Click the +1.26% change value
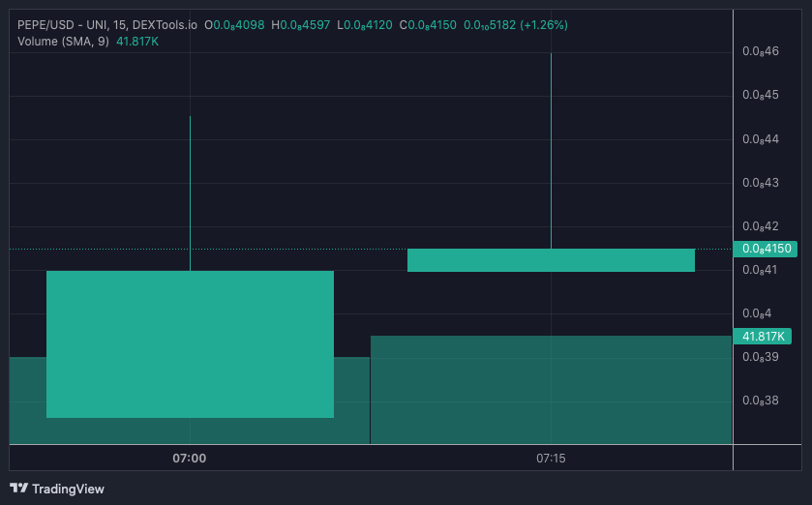This screenshot has height=505, width=812. [x=544, y=25]
